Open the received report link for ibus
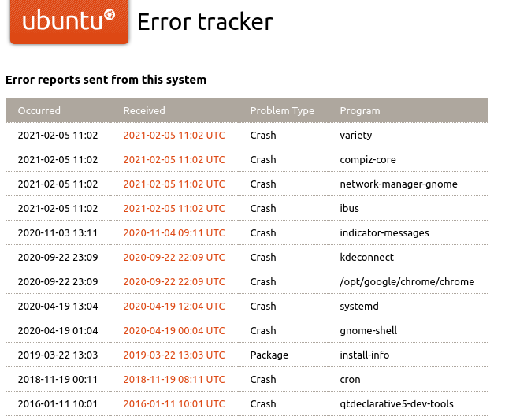 (x=174, y=208)
